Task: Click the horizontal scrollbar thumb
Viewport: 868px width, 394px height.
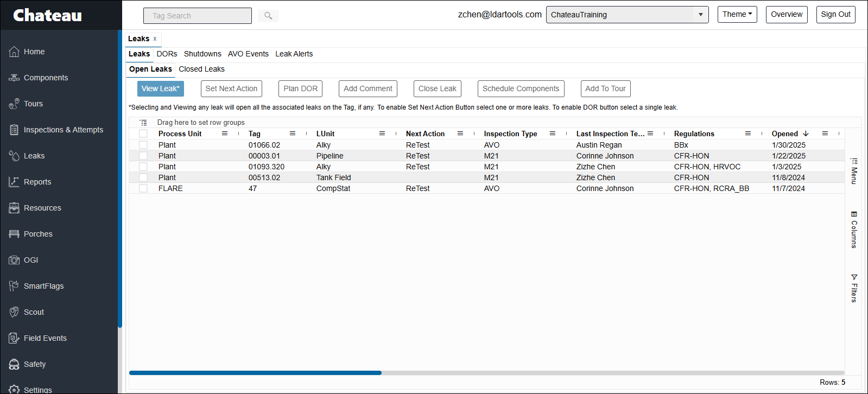Action: click(255, 373)
